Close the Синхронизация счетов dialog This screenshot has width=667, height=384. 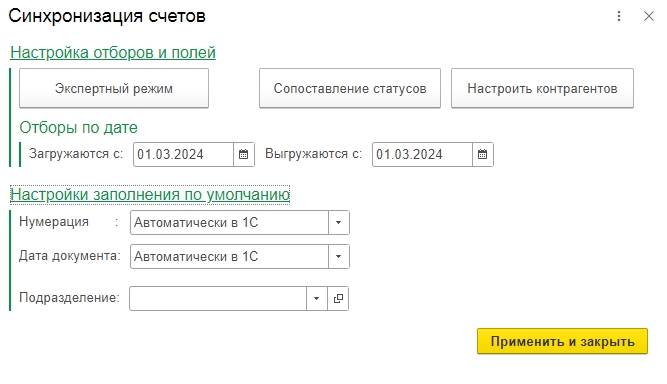click(649, 16)
